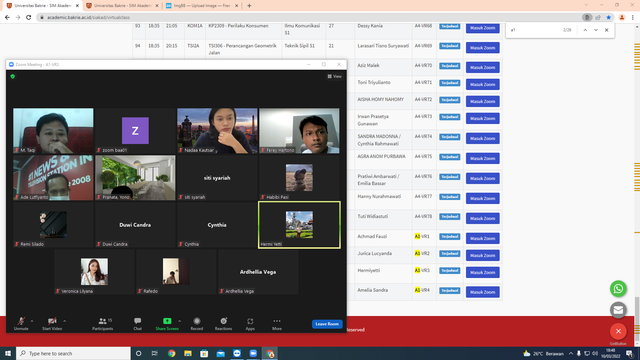Screen dimensions: 640x360
Task: Select M. Taqi video tile
Action: (53, 131)
